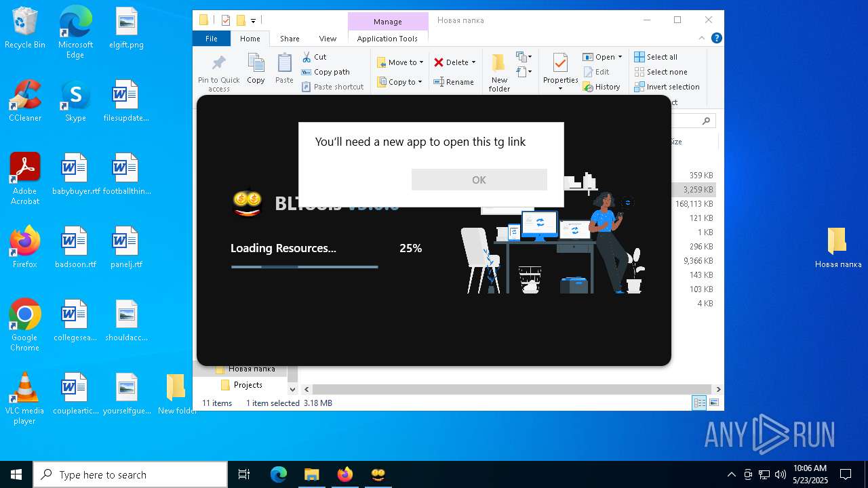
Task: Open the Copy to dropdown
Action: coord(399,82)
